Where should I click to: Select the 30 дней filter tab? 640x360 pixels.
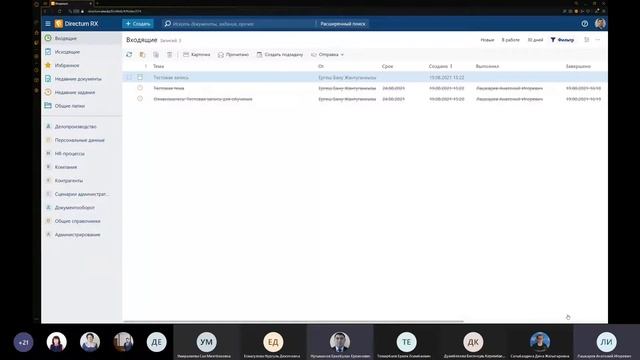coord(535,40)
